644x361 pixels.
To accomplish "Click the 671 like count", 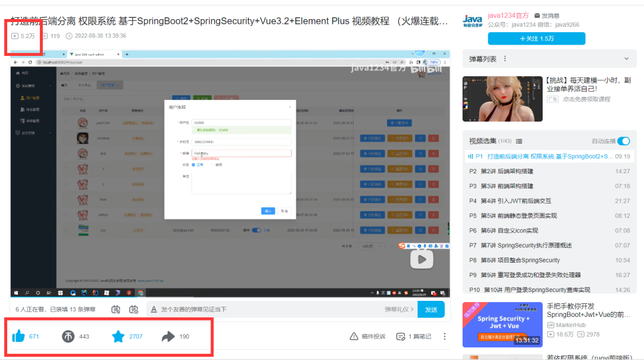I will coord(34,337).
